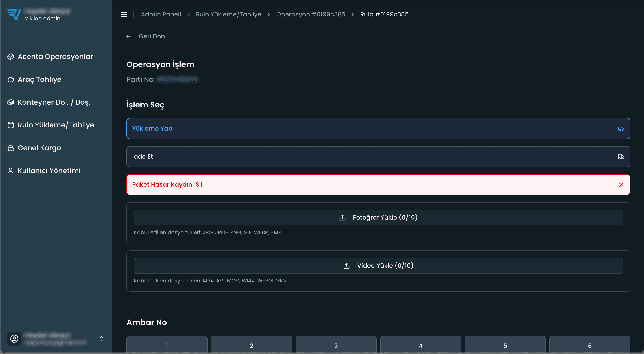Click Video Yükle upload button

[x=378, y=266]
